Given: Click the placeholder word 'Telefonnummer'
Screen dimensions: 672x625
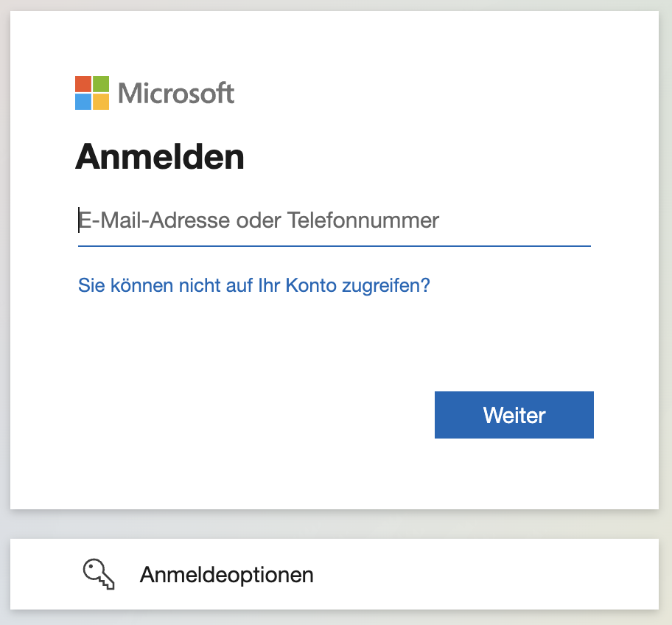Looking at the screenshot, I should (x=363, y=220).
